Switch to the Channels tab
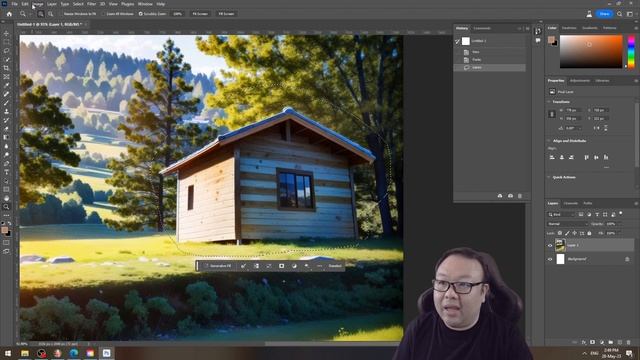This screenshot has width=640, height=360. (571, 203)
